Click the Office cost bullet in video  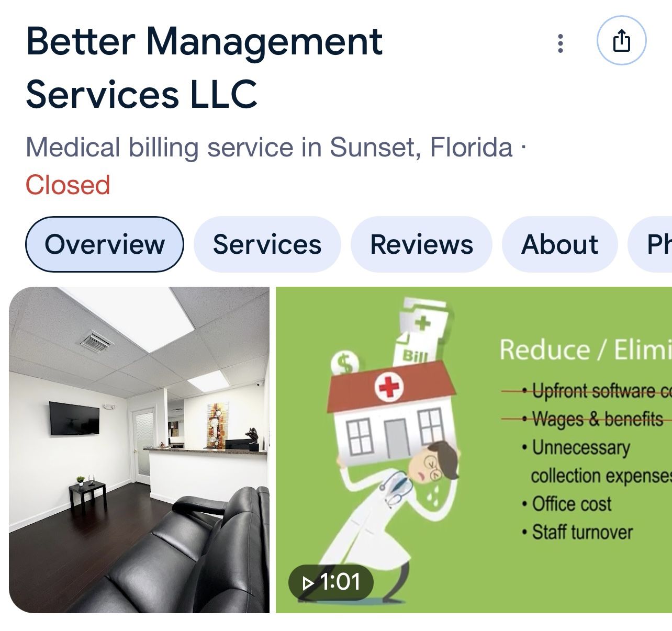click(x=567, y=504)
